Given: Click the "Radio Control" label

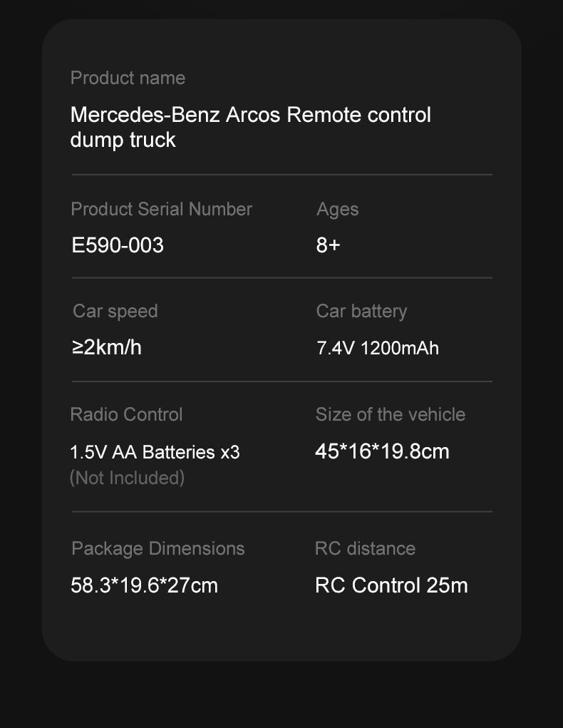Looking at the screenshot, I should click(x=126, y=414).
